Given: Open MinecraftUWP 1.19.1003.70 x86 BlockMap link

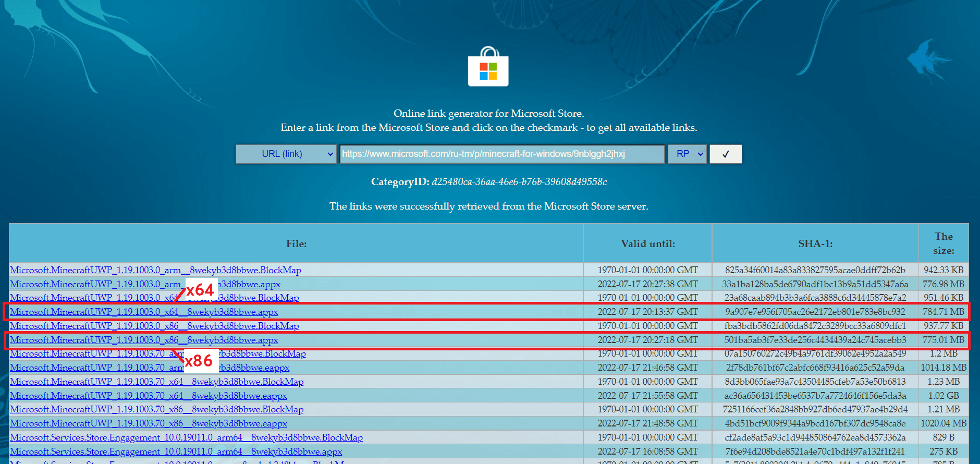Looking at the screenshot, I should (156, 409).
